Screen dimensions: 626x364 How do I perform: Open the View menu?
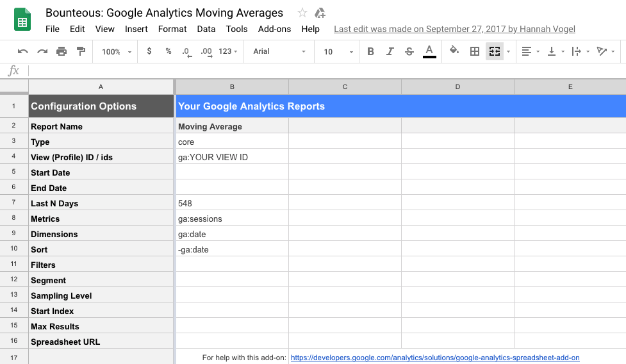(104, 29)
